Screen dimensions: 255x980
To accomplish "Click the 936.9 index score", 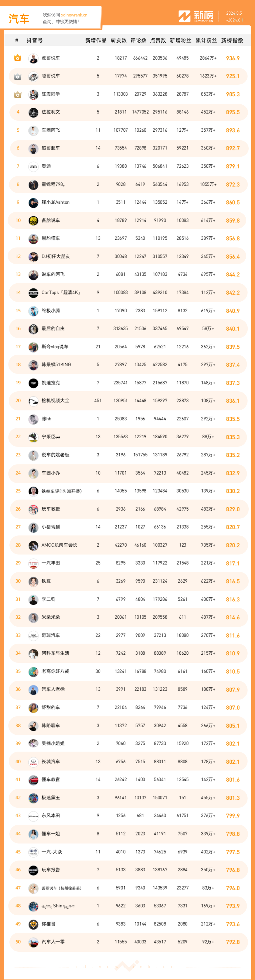I will tap(233, 58).
